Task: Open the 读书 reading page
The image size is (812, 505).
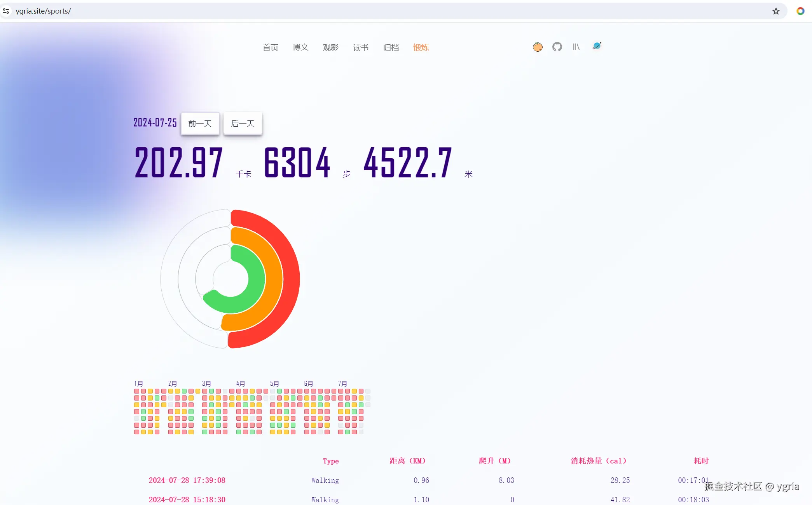Action: [x=361, y=47]
